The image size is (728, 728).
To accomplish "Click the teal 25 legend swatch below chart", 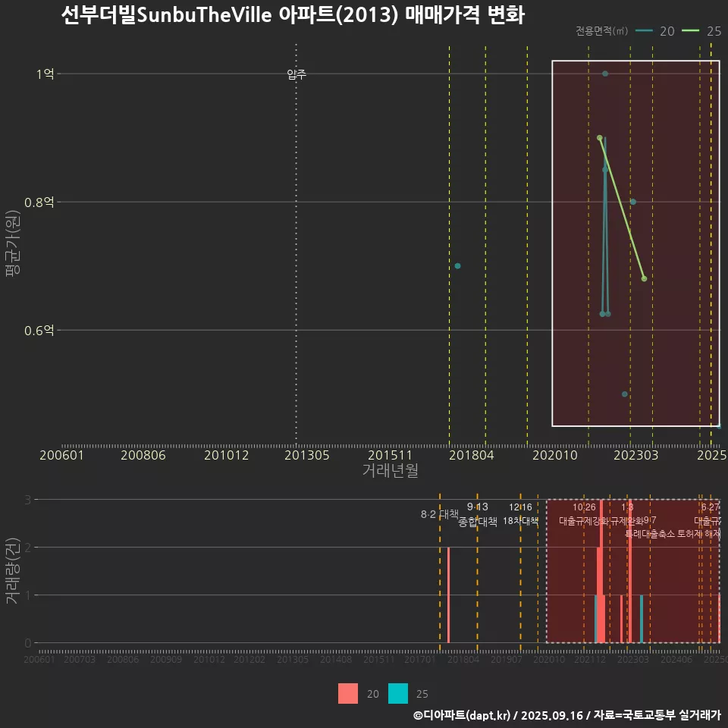I will point(397,693).
